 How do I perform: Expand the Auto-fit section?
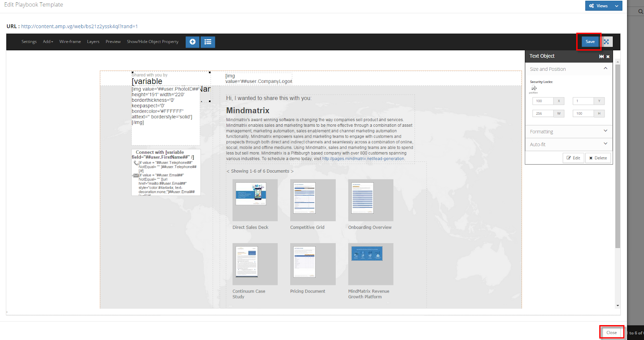605,144
